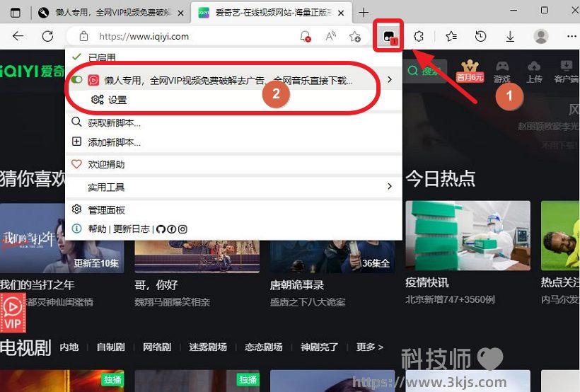The height and width of the screenshot is (392, 580).
Task: Open the browser more-options menu
Action: pyautogui.click(x=572, y=36)
